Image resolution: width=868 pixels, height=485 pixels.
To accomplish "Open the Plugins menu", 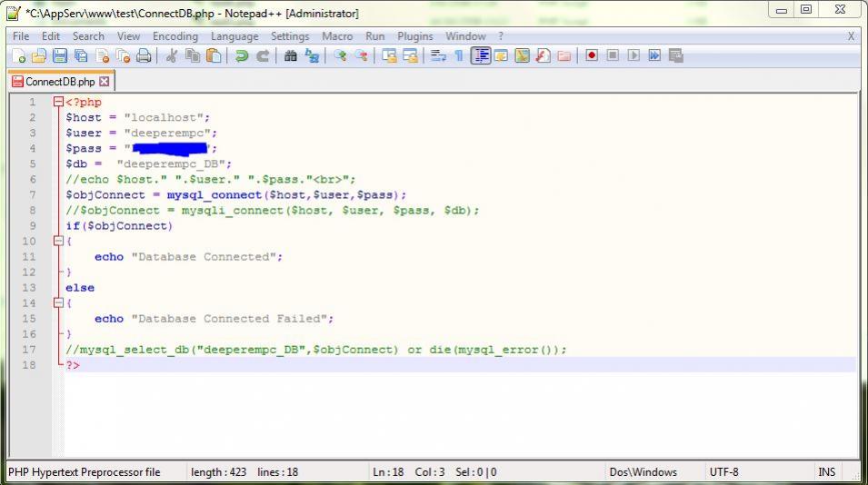I will (x=415, y=36).
